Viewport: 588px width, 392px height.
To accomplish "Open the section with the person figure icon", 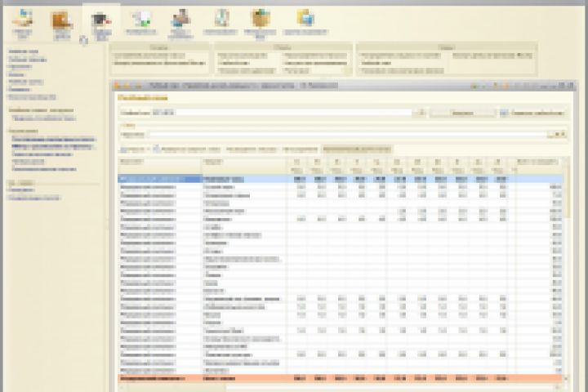I will tap(180, 23).
